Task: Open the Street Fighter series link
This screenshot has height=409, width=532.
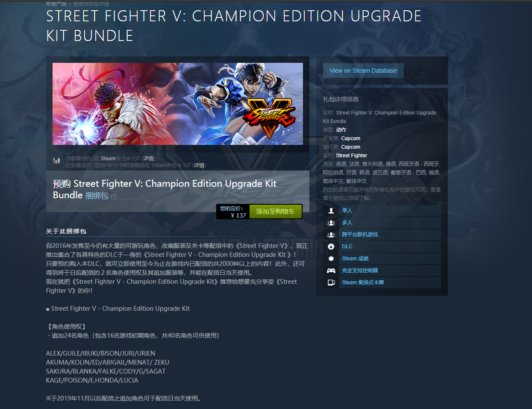Action: [352, 156]
